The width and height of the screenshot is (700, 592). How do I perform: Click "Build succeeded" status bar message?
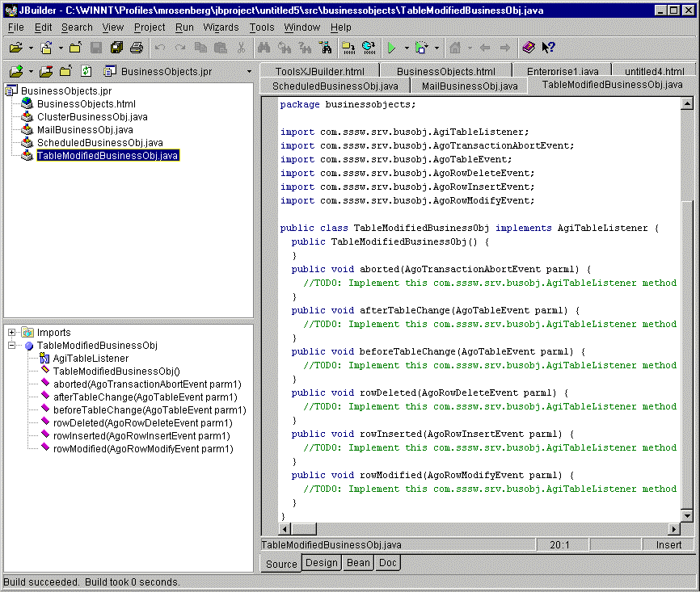(x=40, y=582)
